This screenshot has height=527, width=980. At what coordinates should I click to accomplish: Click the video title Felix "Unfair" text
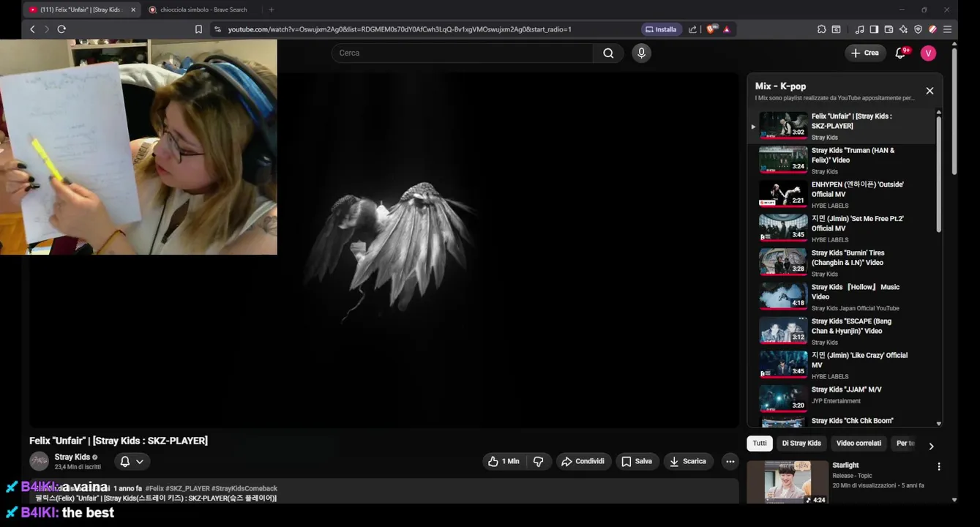pyautogui.click(x=119, y=441)
